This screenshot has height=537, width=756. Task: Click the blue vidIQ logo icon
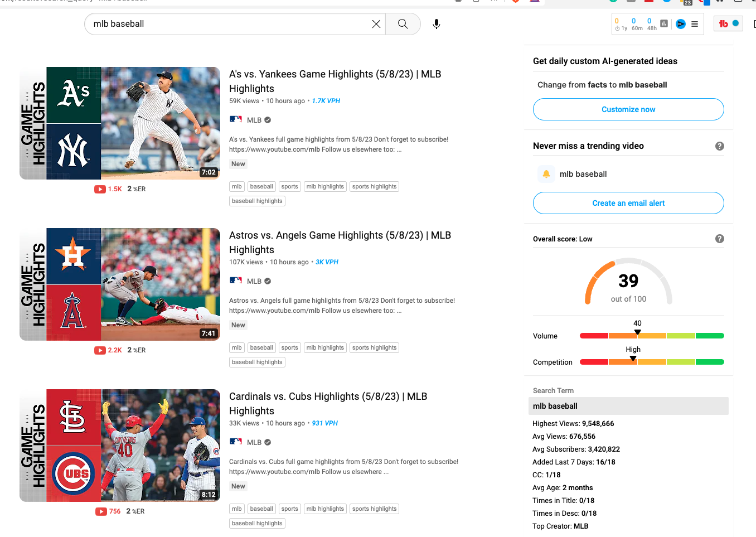click(681, 24)
